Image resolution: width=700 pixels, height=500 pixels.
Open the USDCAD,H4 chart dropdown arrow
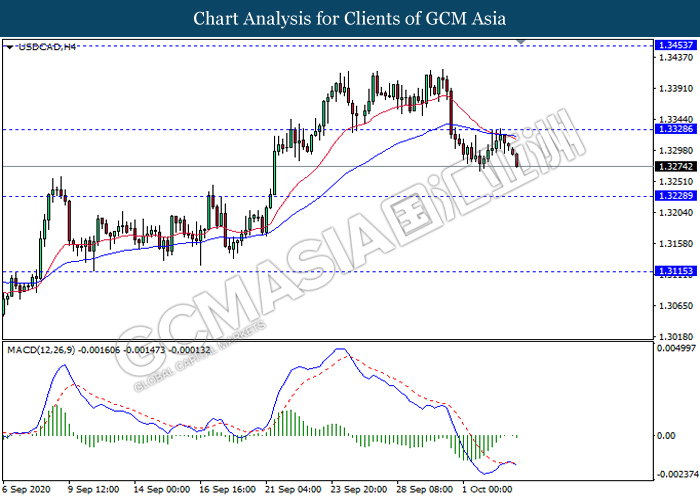pos(10,47)
